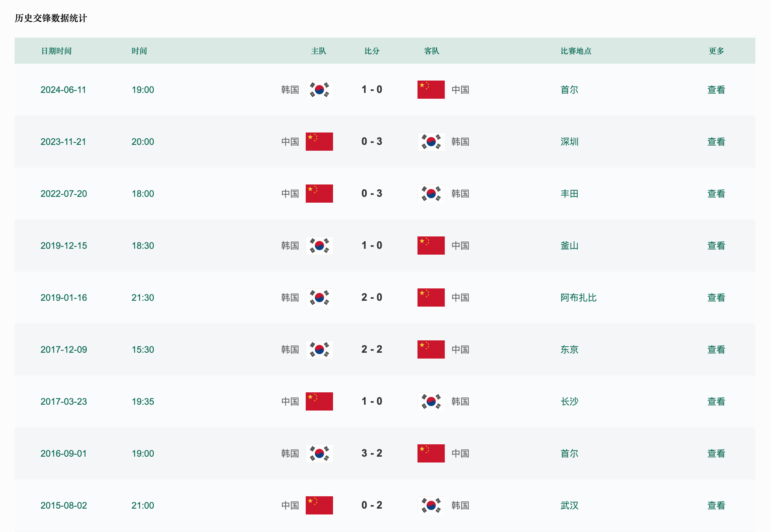Click the 3 - 2 score of Seoul match

point(372,453)
